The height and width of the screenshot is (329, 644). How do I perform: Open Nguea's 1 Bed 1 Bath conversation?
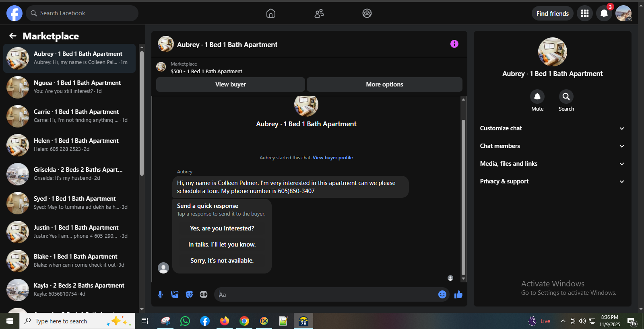[69, 87]
